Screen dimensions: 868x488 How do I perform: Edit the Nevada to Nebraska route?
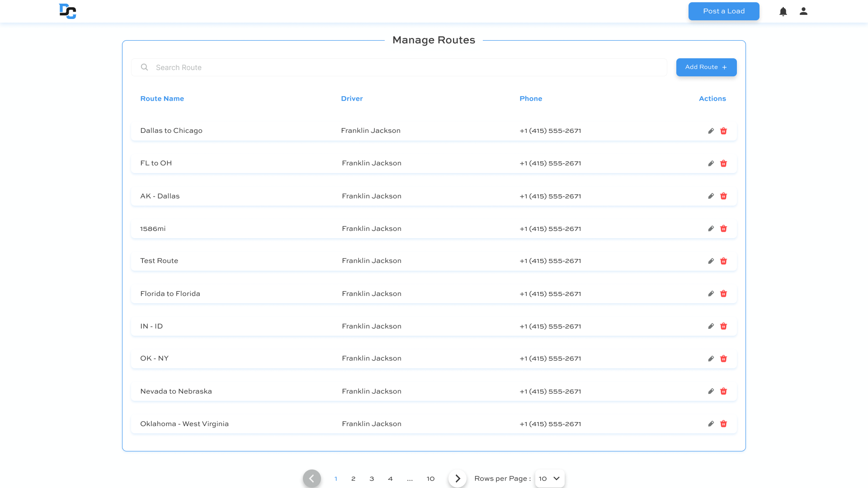(711, 391)
